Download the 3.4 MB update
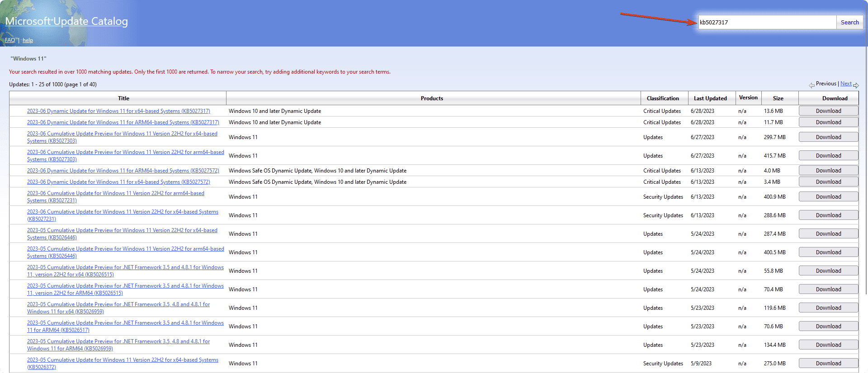Screen dimensions: 868x373 (828, 182)
